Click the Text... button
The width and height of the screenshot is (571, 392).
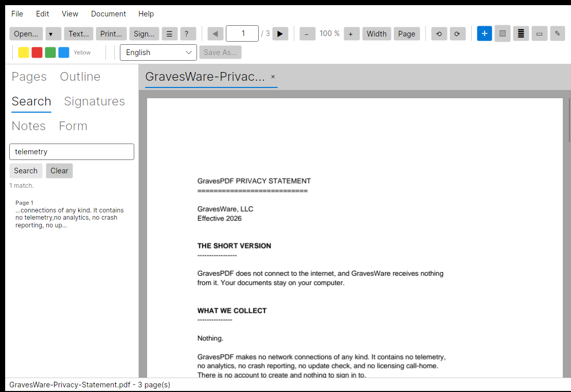79,34
